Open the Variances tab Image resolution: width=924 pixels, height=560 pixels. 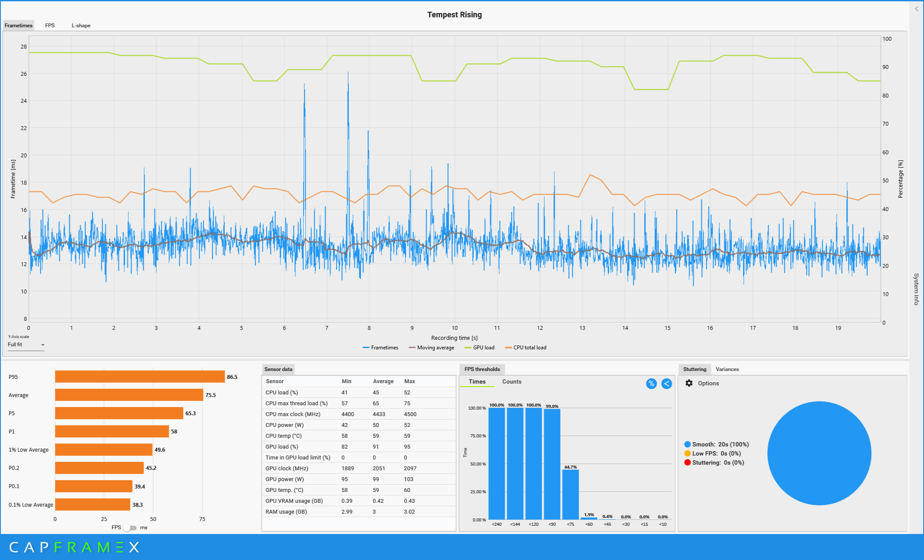coord(727,369)
